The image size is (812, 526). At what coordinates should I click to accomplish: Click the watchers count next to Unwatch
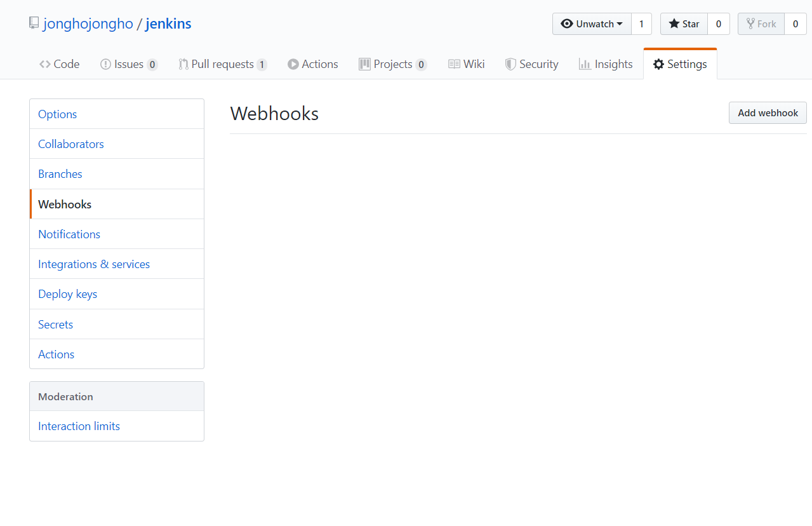641,24
